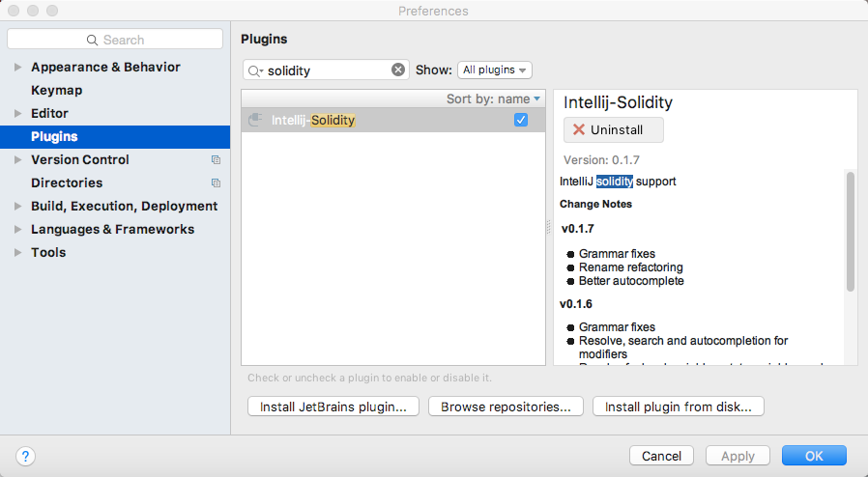
Task: Click the sidebar settings search field
Action: [115, 40]
